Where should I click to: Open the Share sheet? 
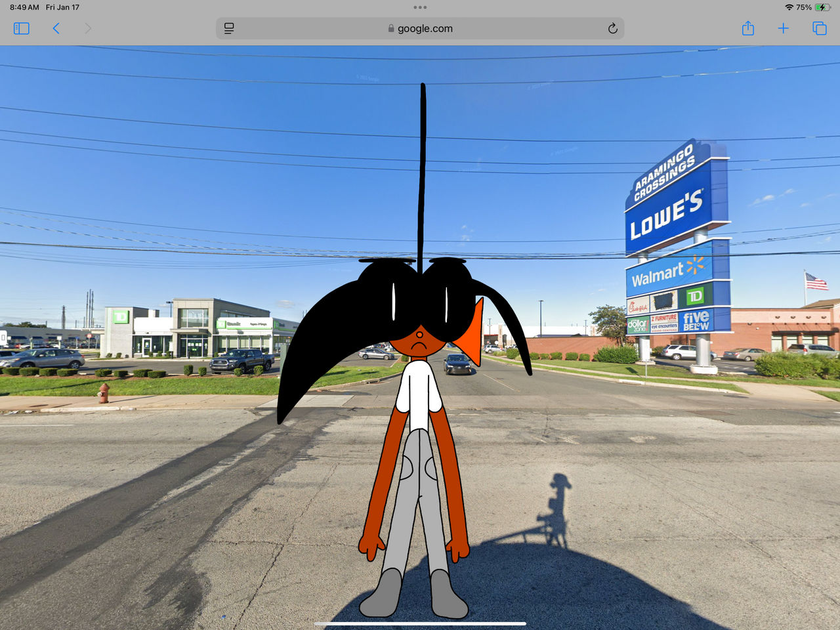click(x=748, y=28)
